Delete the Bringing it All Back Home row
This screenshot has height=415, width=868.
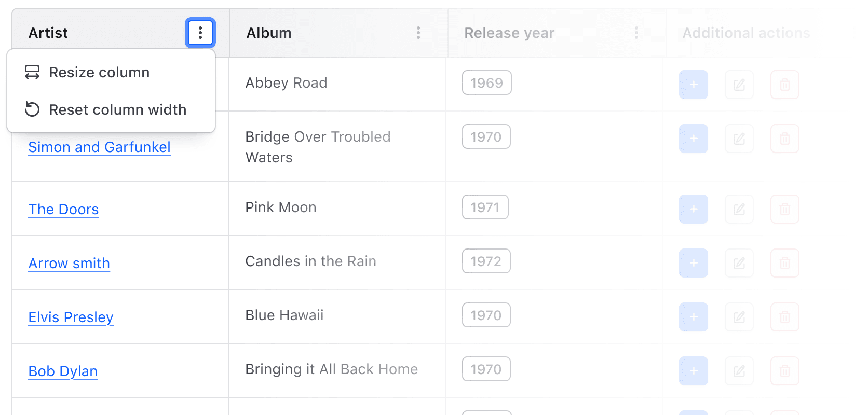point(785,371)
